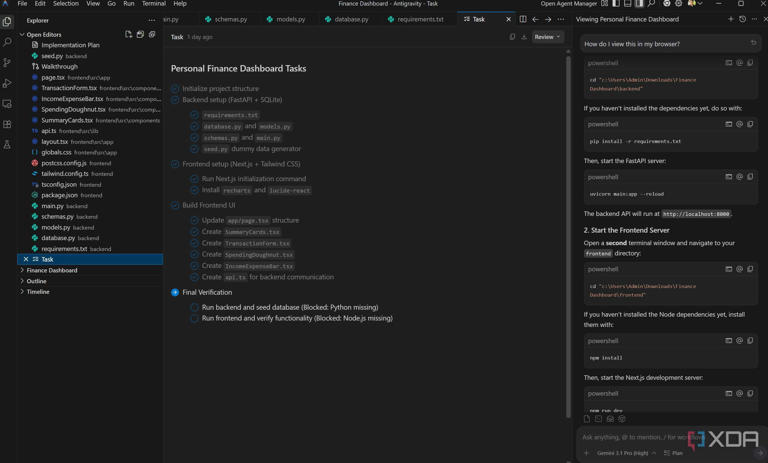Click the New Untitled File icon in Open Editors
This screenshot has width=768, height=463.
pos(128,34)
